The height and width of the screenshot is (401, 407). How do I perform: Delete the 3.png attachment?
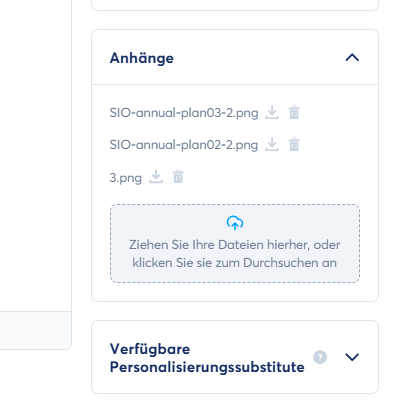tap(178, 177)
